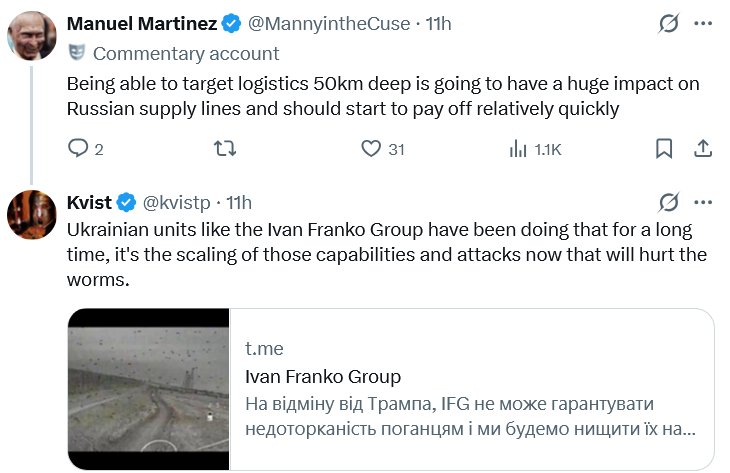
Task: Reply to Manuel Martinez's tweet
Action: pos(79,149)
